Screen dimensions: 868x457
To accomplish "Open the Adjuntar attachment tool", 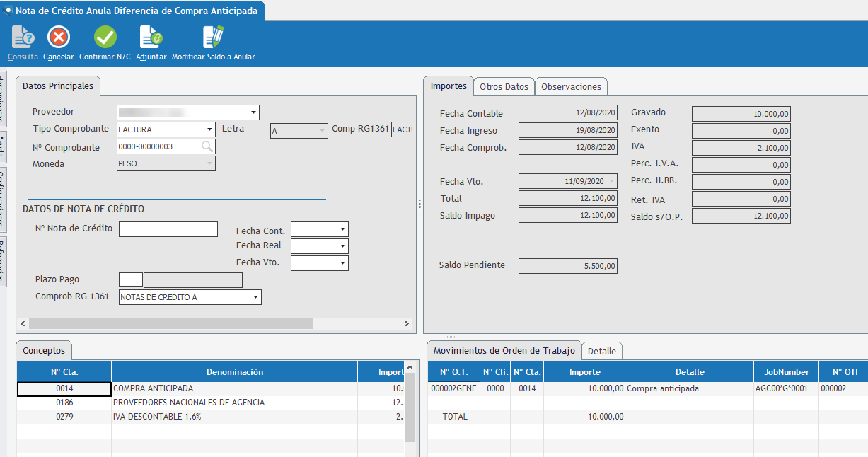I will click(x=151, y=37).
